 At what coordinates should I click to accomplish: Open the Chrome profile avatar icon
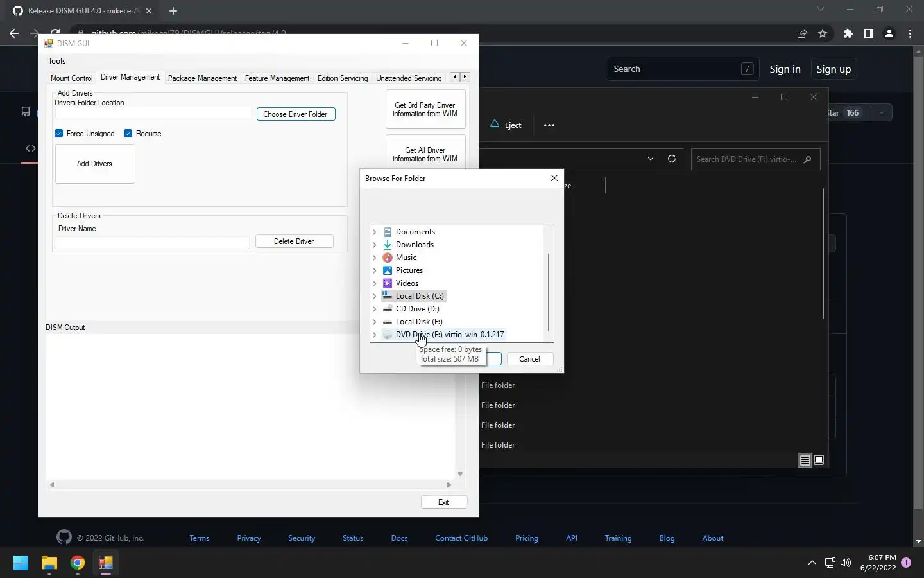click(x=889, y=33)
